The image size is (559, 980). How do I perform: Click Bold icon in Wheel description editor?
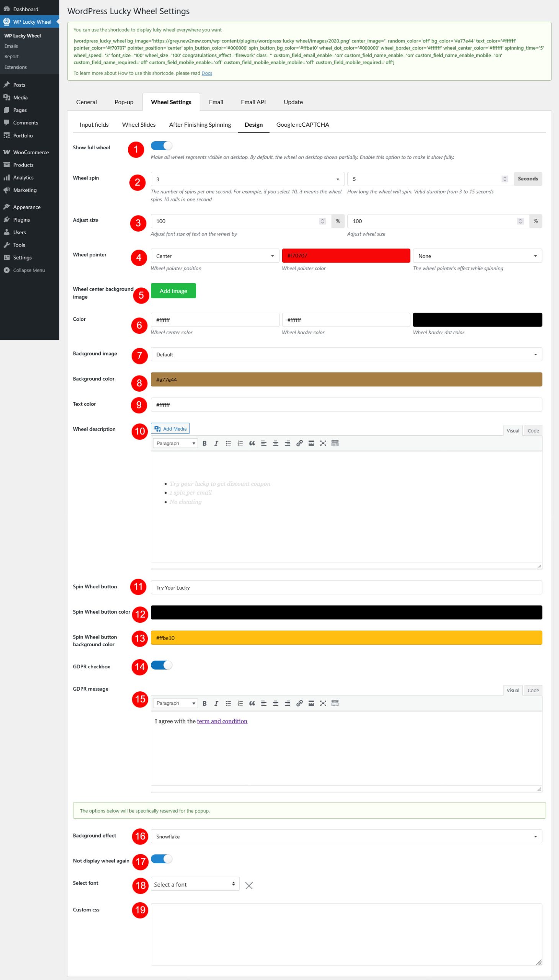coord(204,443)
